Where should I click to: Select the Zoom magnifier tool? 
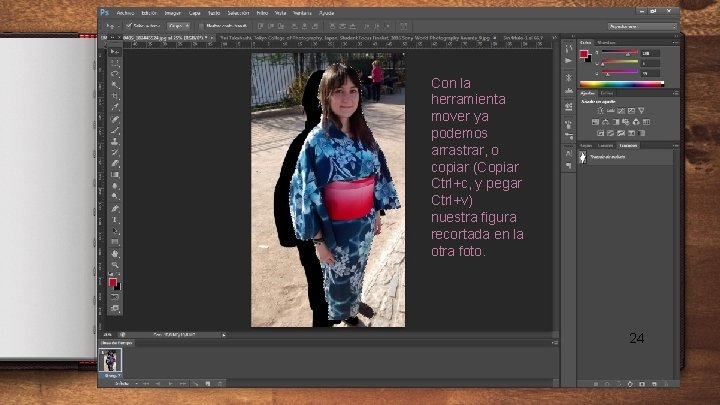(114, 265)
